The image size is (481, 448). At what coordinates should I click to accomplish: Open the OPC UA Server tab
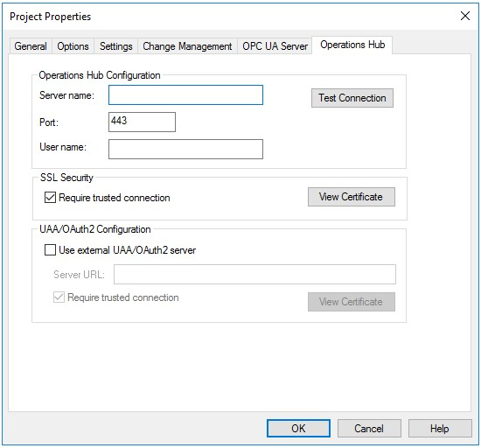(x=275, y=46)
